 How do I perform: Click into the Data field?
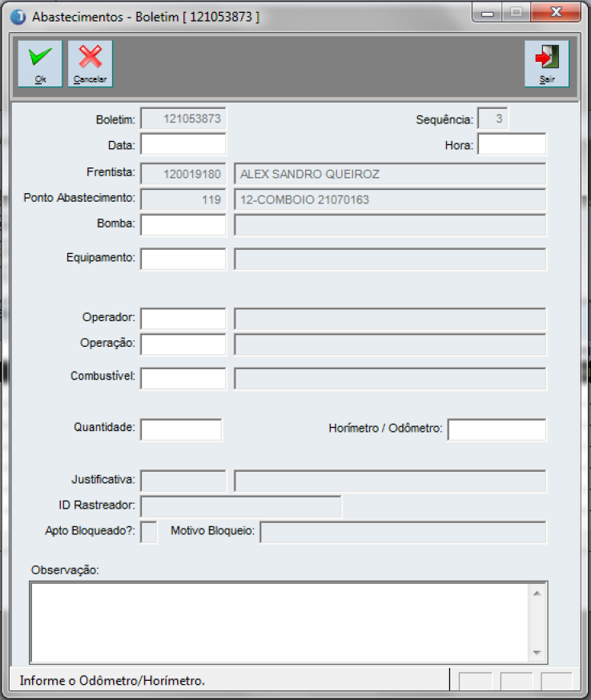pos(183,145)
